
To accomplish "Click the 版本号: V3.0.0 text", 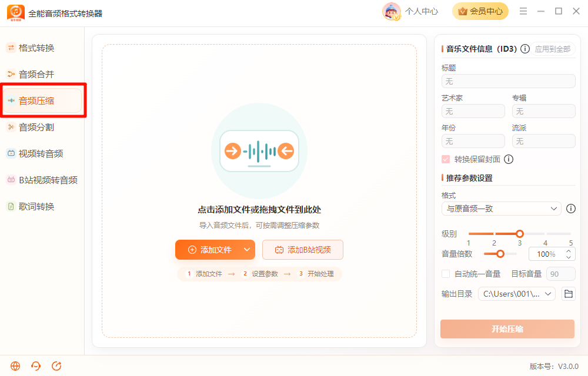I will click(x=554, y=366).
